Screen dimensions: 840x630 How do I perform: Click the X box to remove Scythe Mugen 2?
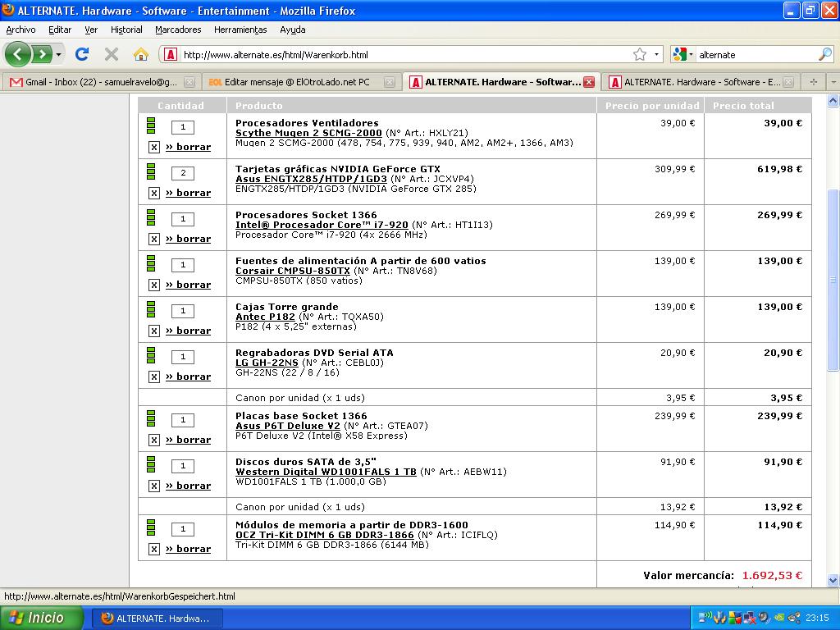click(x=153, y=147)
